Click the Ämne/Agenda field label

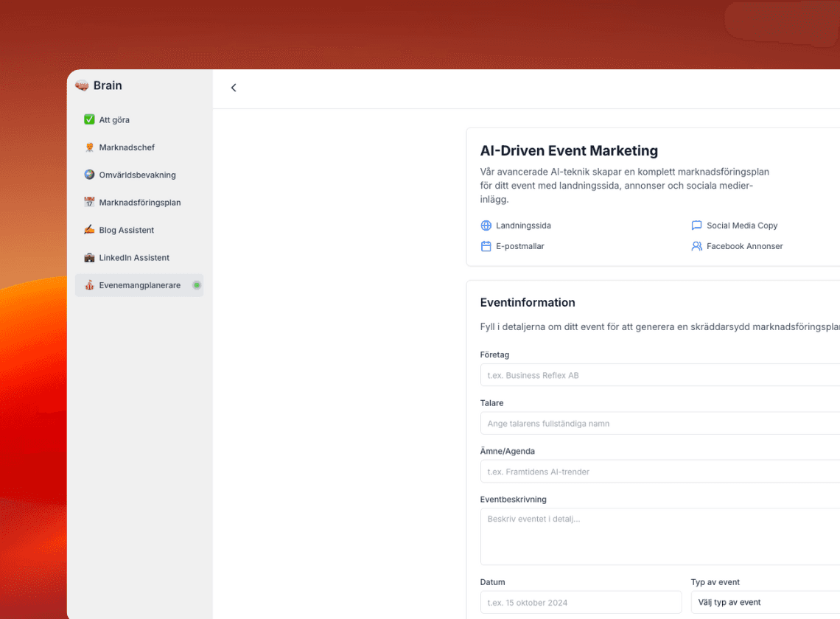pyautogui.click(x=508, y=451)
